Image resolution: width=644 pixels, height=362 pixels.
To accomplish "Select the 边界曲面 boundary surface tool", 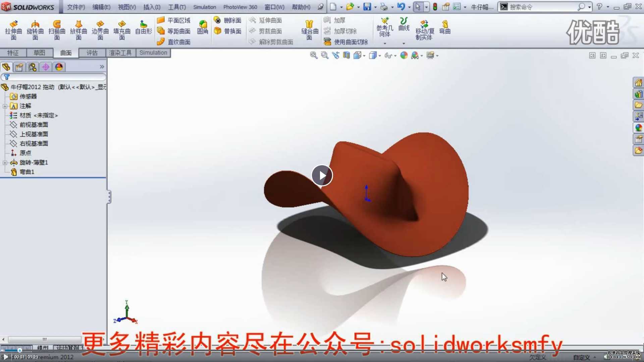I will click(x=100, y=30).
